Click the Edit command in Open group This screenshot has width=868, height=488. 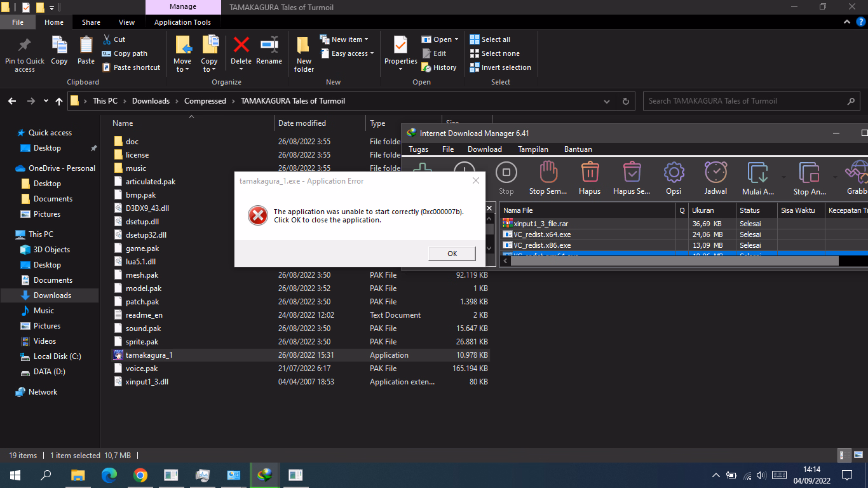[x=434, y=53]
